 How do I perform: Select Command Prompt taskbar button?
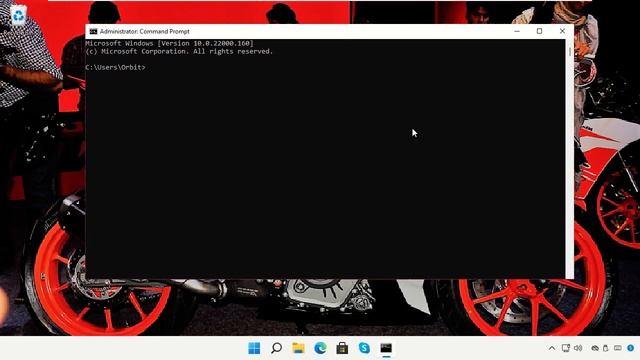click(x=386, y=348)
